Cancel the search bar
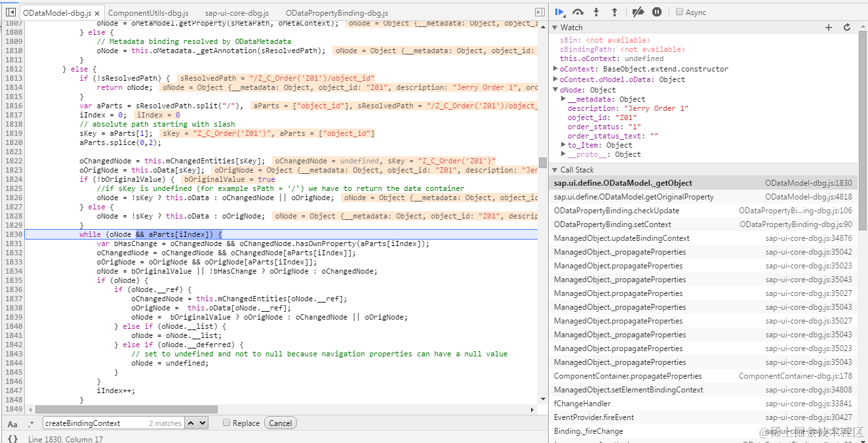 coord(280,423)
